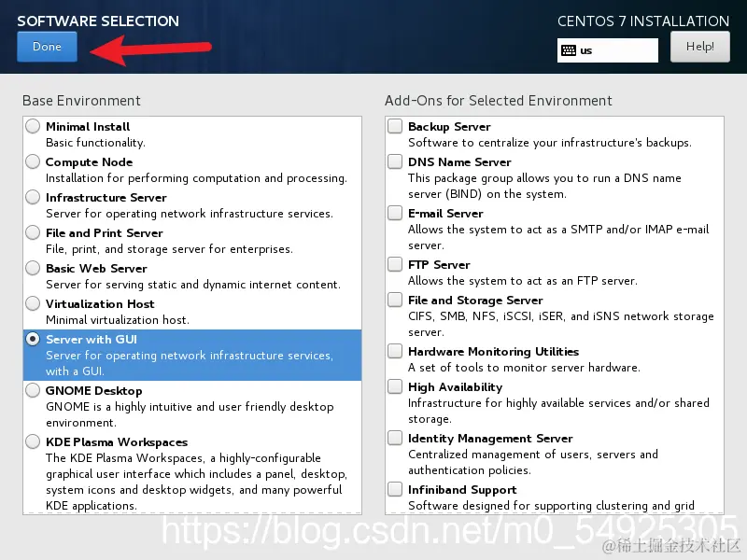Select Virtualization Host radio button
Image resolution: width=747 pixels, height=560 pixels.
coord(33,303)
